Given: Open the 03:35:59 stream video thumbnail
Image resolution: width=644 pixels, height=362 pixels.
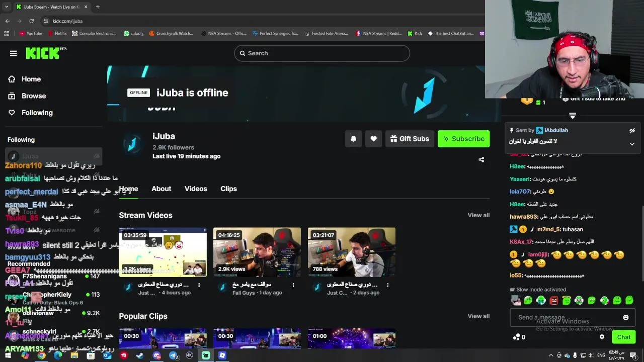Looking at the screenshot, I should pos(163,252).
